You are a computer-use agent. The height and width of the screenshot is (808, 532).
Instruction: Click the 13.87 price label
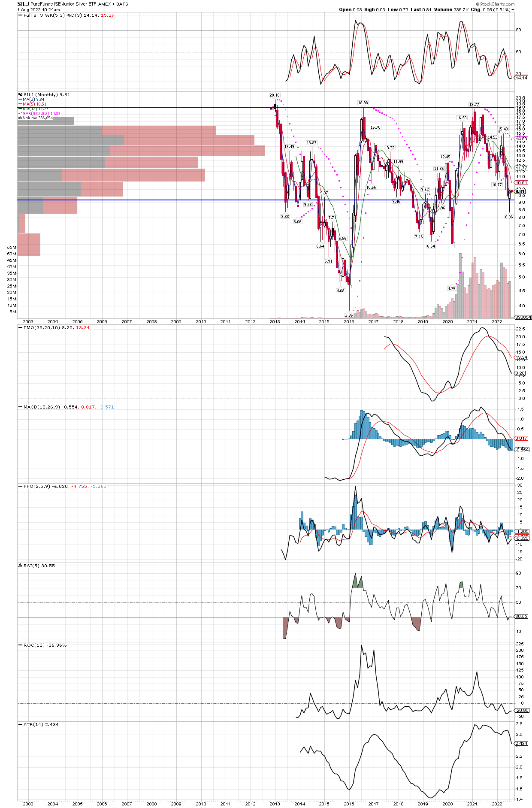pos(311,143)
